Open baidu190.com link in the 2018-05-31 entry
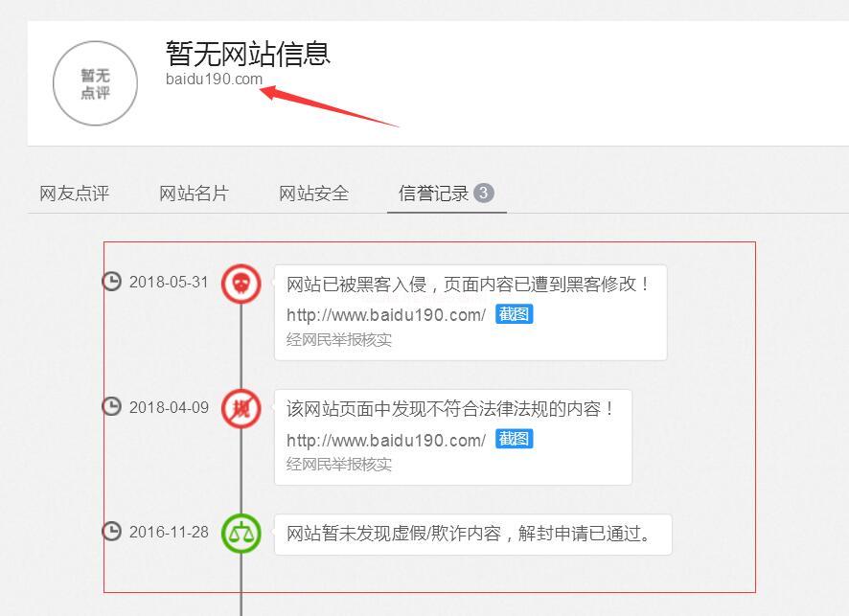 tap(385, 315)
